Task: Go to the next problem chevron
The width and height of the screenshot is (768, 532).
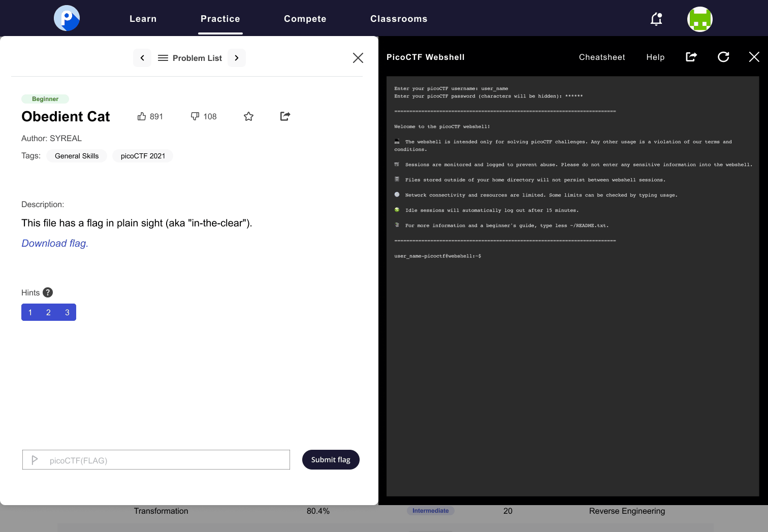Action: [x=237, y=58]
